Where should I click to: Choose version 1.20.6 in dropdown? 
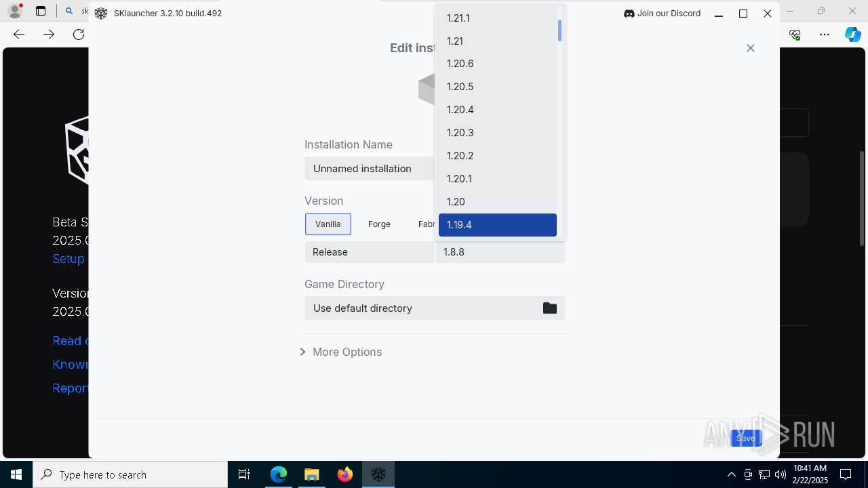click(x=497, y=64)
